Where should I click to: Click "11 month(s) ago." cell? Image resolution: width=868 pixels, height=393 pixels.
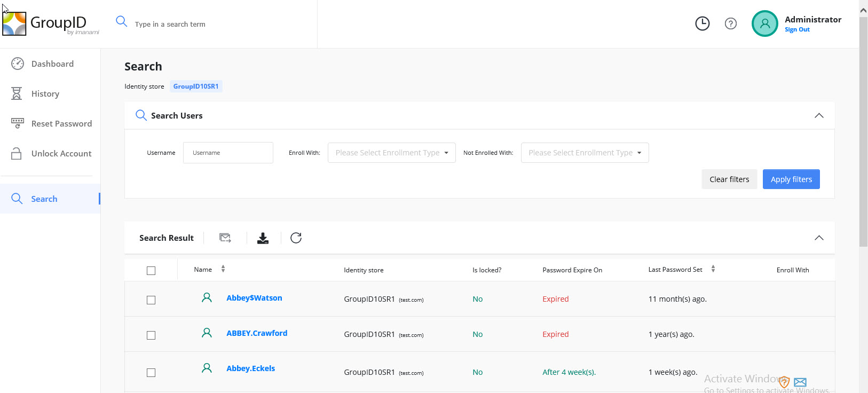(x=677, y=299)
